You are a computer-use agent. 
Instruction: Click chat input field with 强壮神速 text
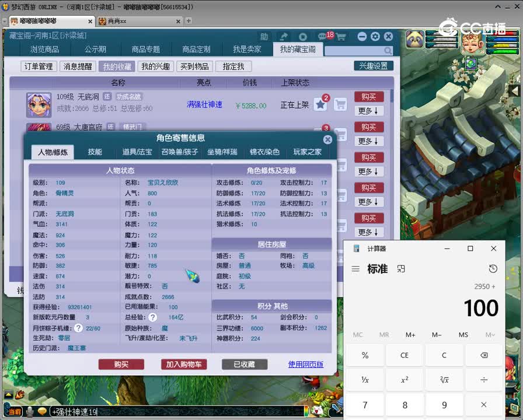tap(177, 412)
